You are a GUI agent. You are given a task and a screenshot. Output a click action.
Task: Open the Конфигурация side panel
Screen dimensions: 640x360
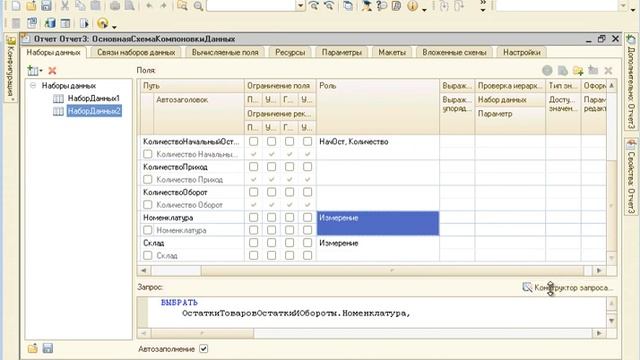[x=11, y=68]
